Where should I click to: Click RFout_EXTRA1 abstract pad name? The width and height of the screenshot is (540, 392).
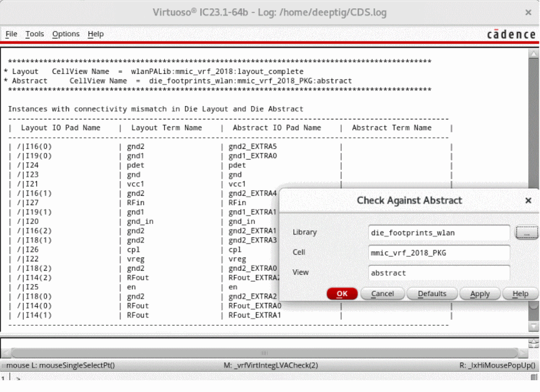coord(255,315)
